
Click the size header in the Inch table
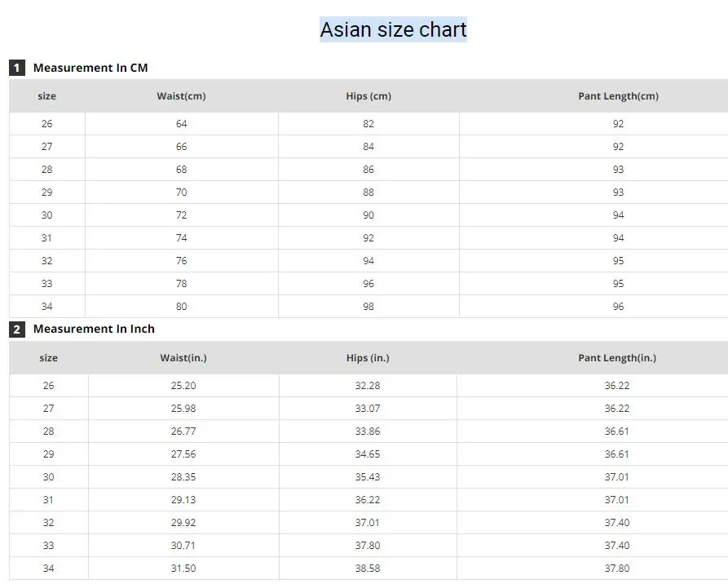48,358
